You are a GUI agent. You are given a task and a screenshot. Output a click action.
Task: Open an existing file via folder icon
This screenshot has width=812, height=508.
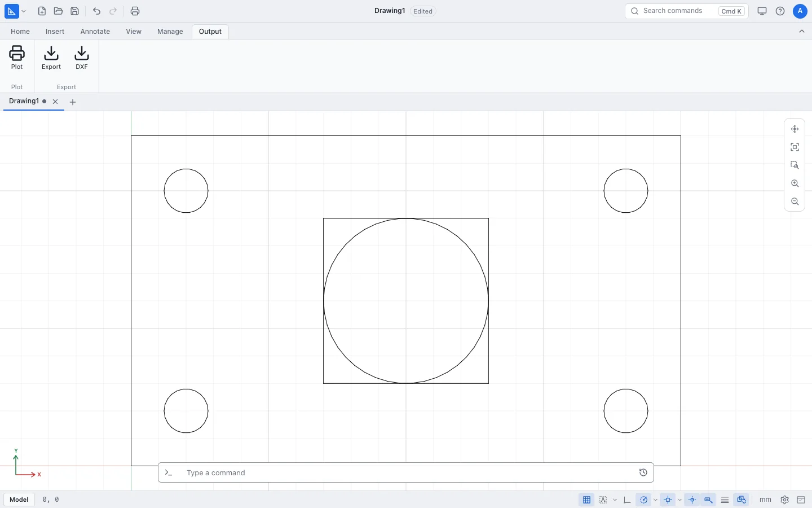click(x=58, y=11)
